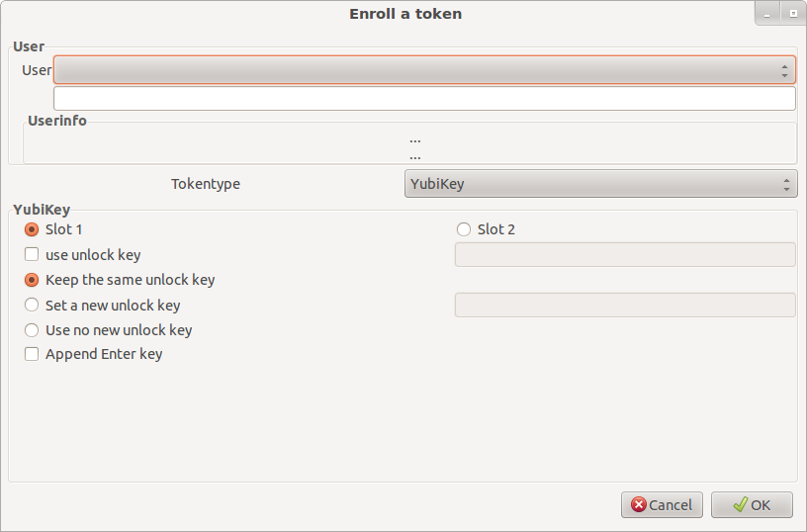The height and width of the screenshot is (532, 807).
Task: Check the Append Enter key option
Action: (32, 354)
